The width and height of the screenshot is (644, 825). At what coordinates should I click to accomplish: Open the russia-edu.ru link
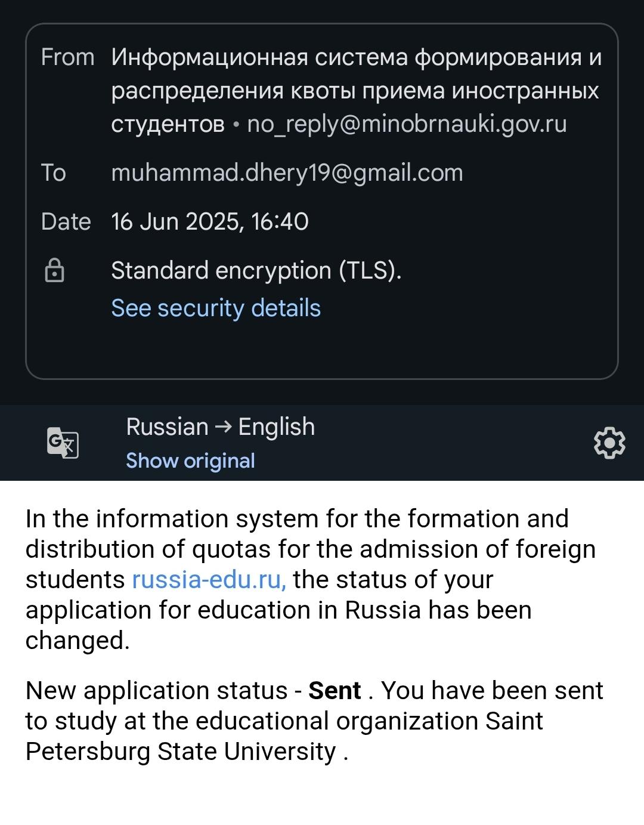pyautogui.click(x=209, y=579)
